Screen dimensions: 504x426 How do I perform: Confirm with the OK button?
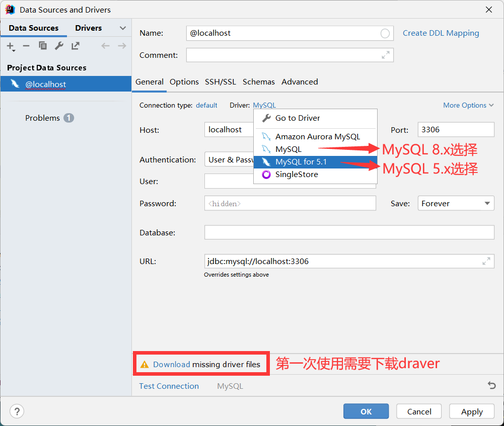coord(366,411)
